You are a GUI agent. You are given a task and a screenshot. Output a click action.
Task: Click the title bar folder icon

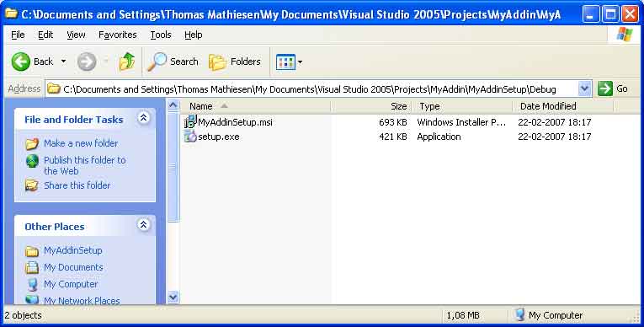click(11, 13)
